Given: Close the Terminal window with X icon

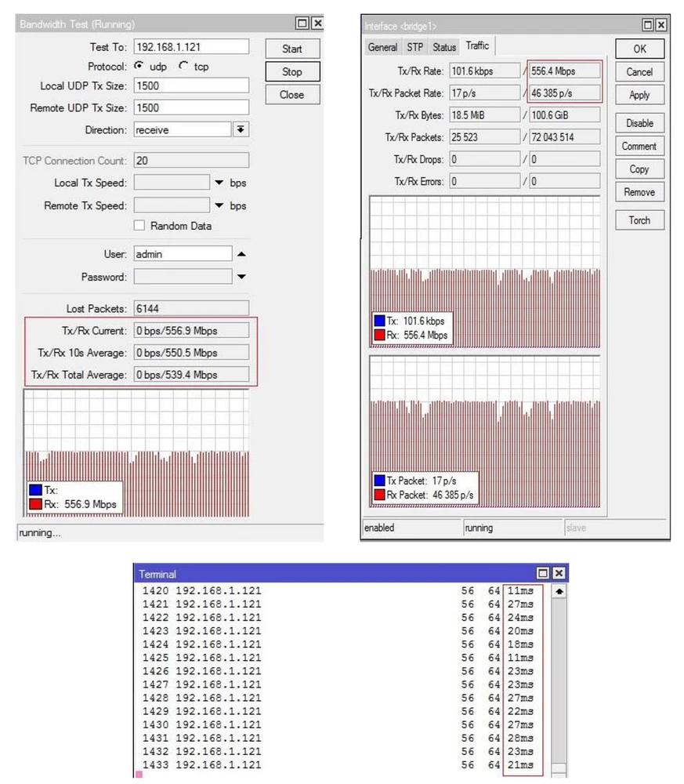Looking at the screenshot, I should coord(559,574).
